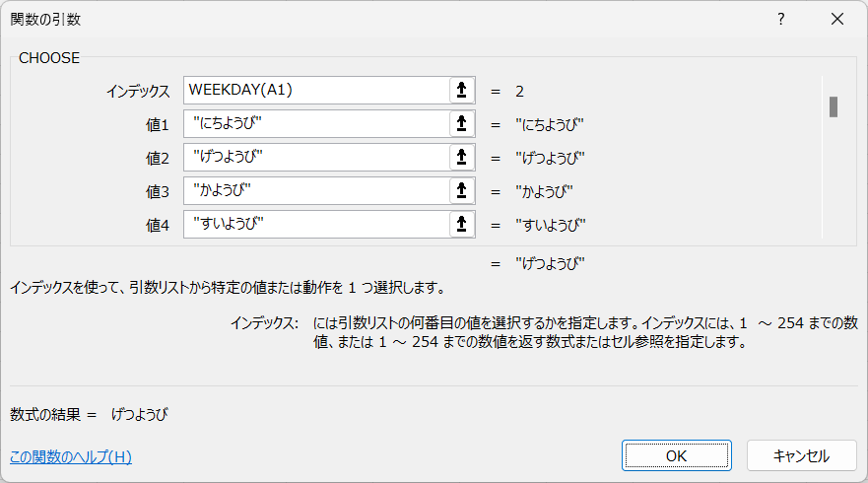Click the 値1 range selector arrow icon
This screenshot has height=483, width=868.
pyautogui.click(x=462, y=123)
